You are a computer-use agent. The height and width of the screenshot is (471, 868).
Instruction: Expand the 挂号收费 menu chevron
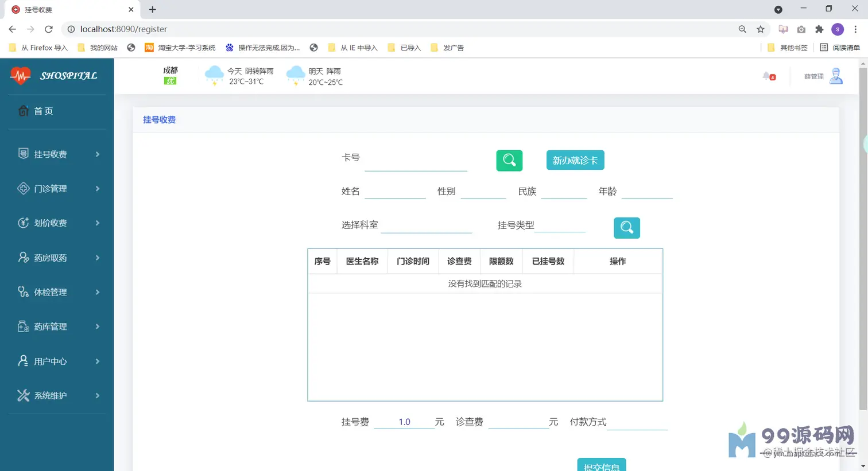click(98, 154)
